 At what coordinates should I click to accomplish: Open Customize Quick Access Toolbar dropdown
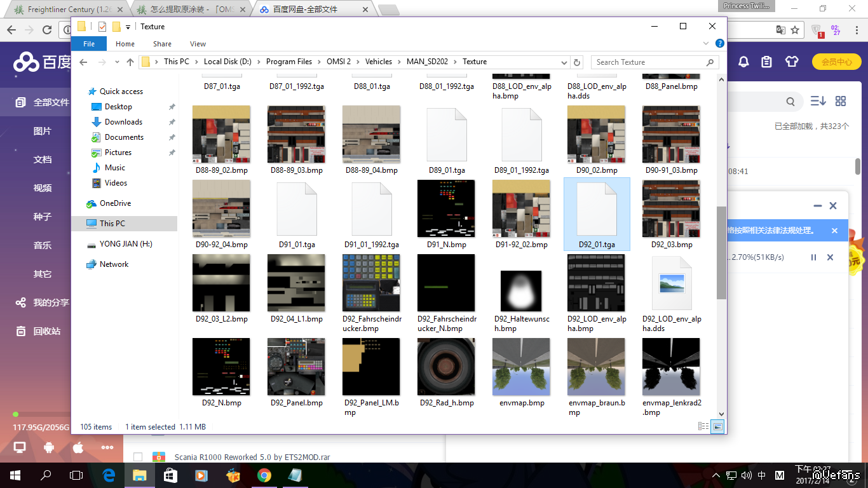pyautogui.click(x=128, y=27)
